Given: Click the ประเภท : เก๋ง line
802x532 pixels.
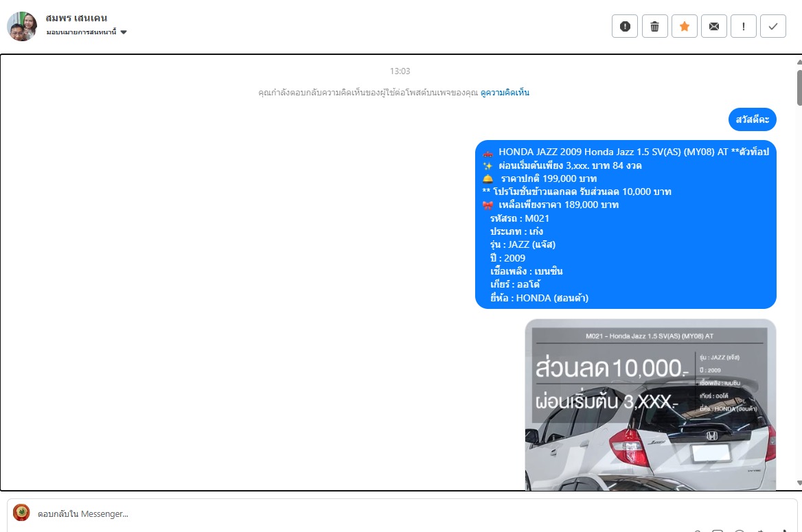Looking at the screenshot, I should point(516,232).
